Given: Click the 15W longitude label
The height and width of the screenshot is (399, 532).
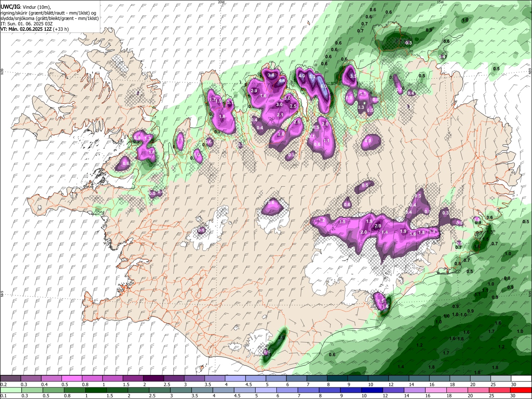Looking at the screenshot, I should 441,2.
